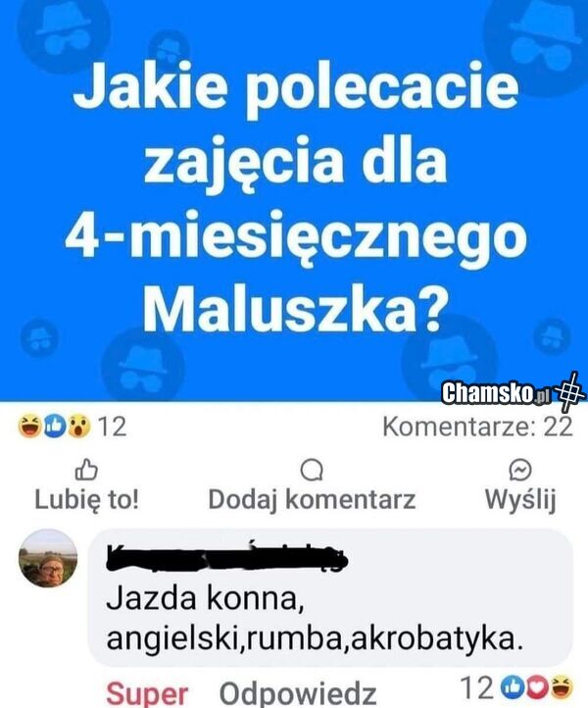Screen dimensions: 588x708
Task: View the post reactions count 12
Action: (x=112, y=427)
